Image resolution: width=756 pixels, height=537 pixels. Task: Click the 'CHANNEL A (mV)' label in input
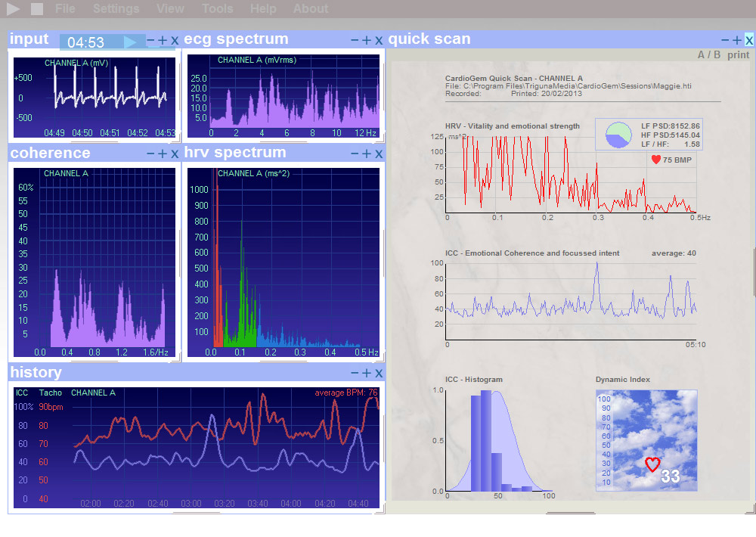pos(76,64)
